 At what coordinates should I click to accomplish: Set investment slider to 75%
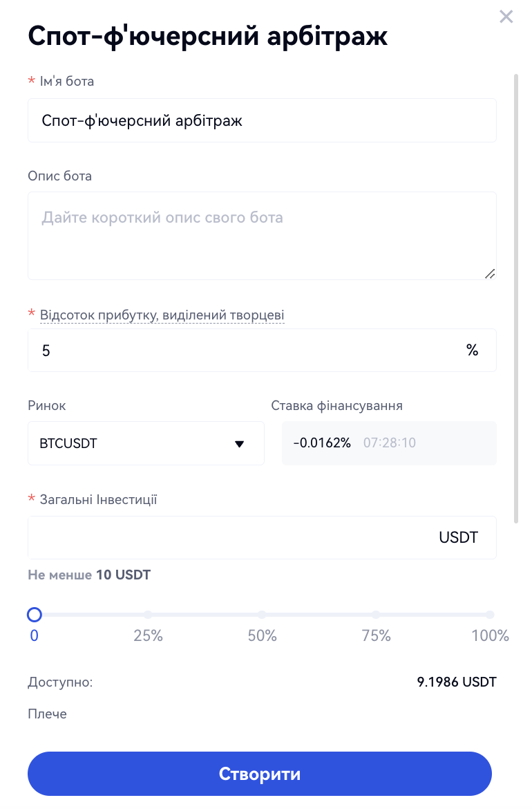(376, 615)
